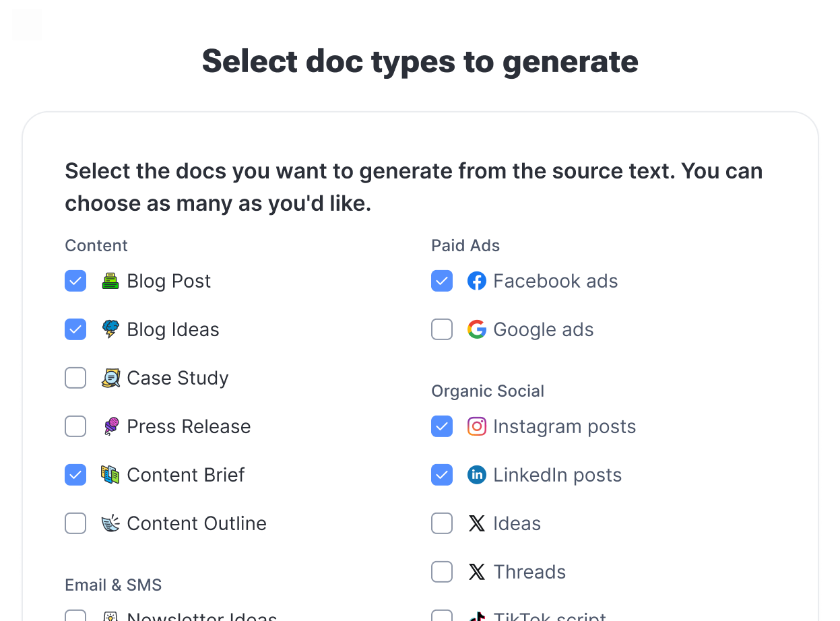Tick the Press Release checkbox
The width and height of the screenshot is (840, 621).
(x=75, y=426)
